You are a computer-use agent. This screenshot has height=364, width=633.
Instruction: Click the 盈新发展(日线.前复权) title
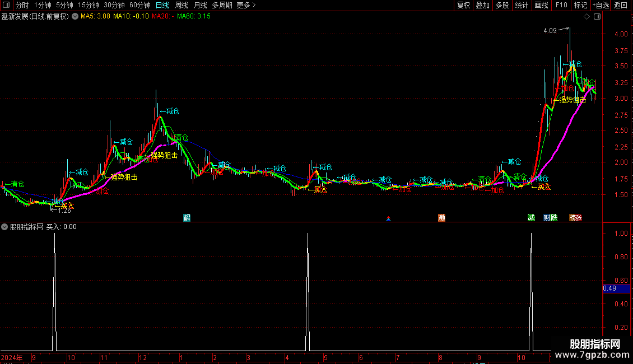35,17
